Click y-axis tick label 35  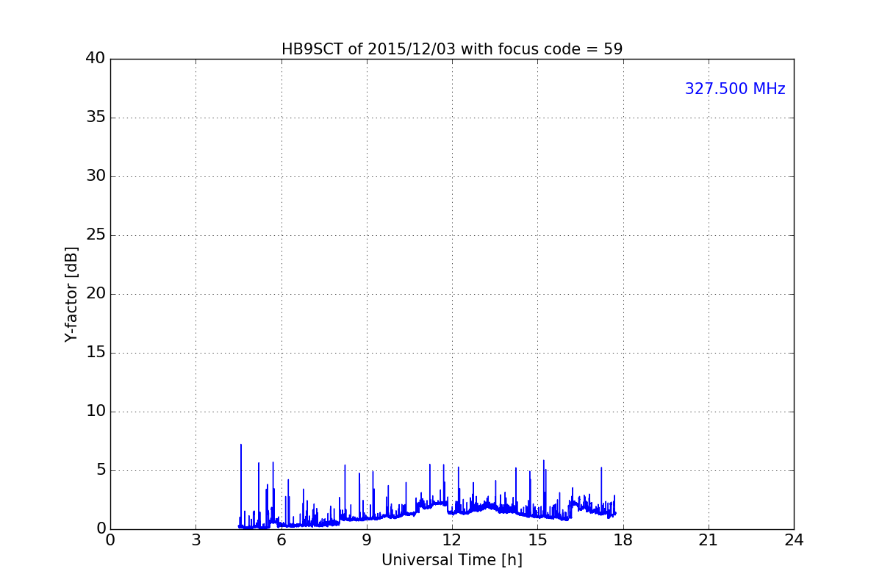click(96, 118)
